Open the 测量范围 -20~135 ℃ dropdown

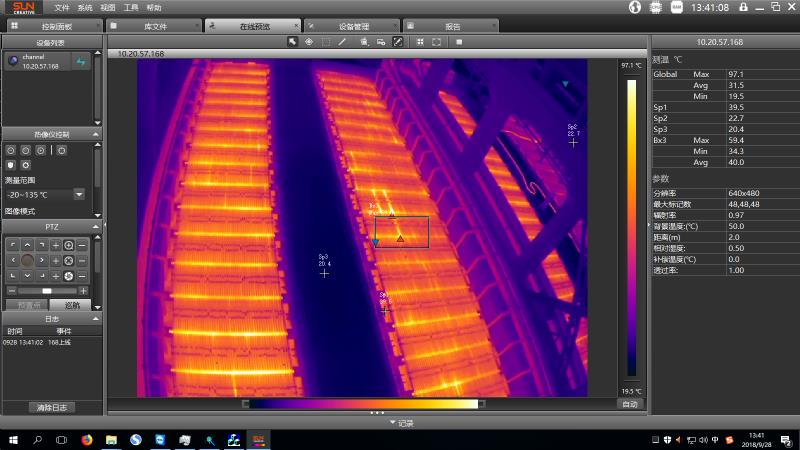79,195
